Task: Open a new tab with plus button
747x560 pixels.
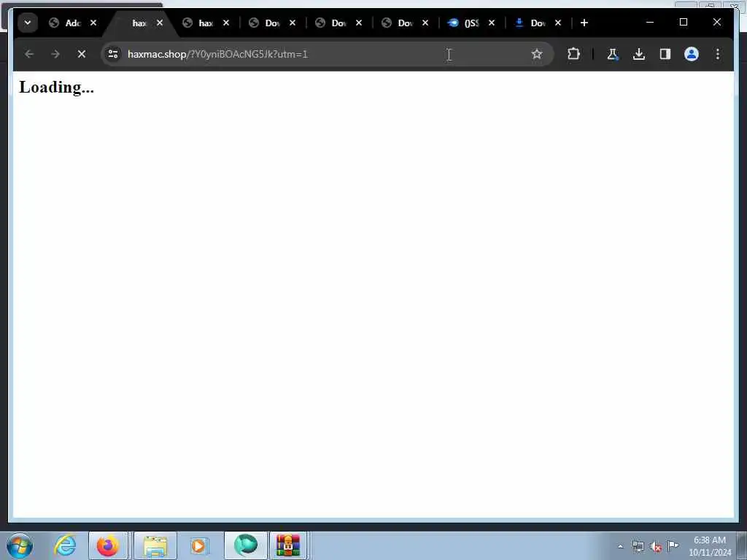Action: click(584, 23)
